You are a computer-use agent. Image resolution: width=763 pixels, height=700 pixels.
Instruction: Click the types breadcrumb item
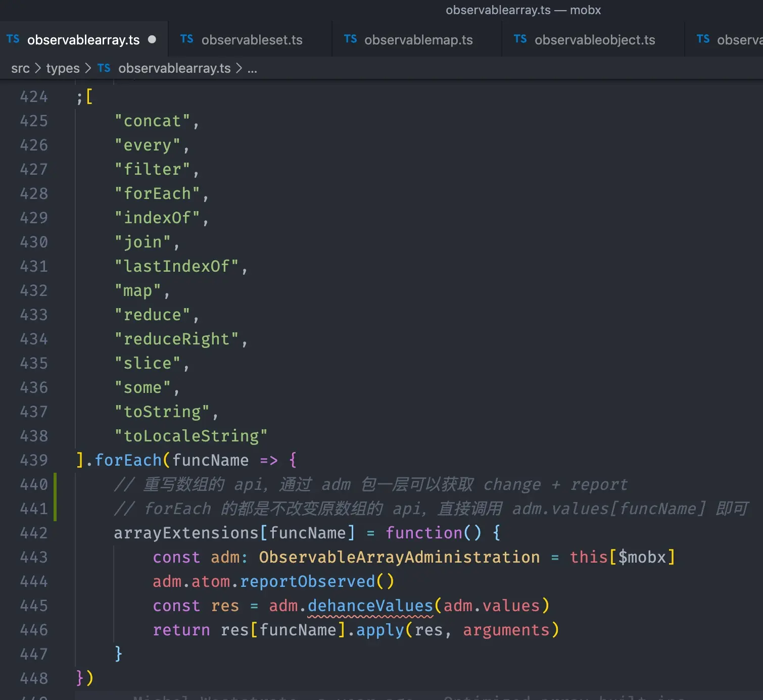click(x=62, y=68)
